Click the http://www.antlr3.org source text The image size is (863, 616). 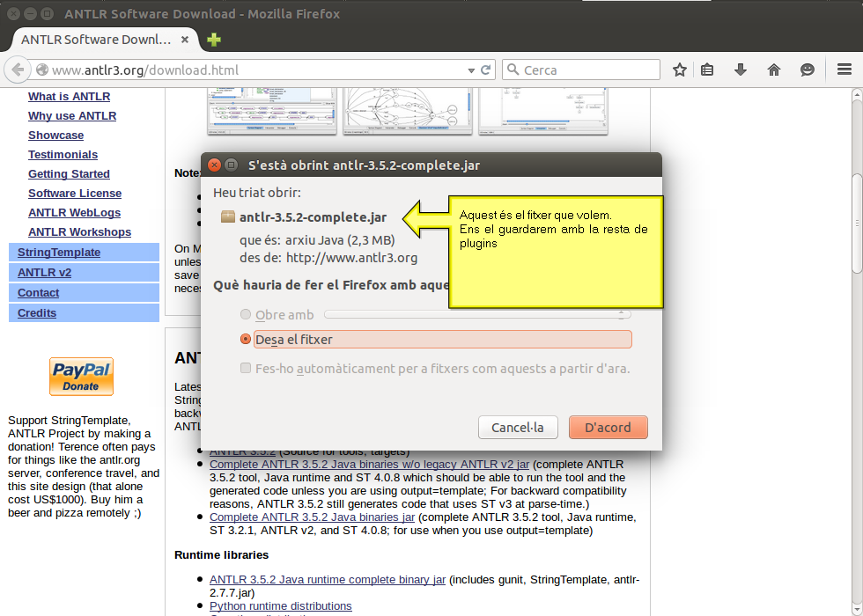pos(351,258)
